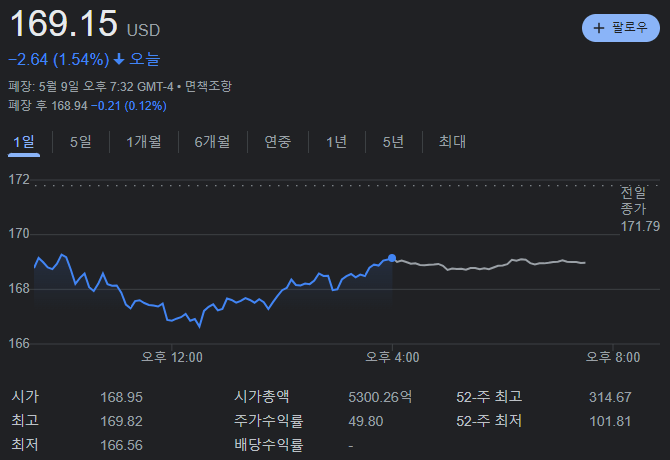Click the 주가수익률 value 49.80
The width and height of the screenshot is (670, 460).
[x=366, y=421]
